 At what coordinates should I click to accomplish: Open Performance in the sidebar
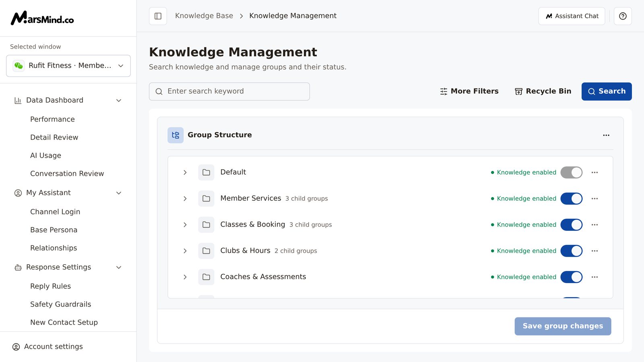52,119
